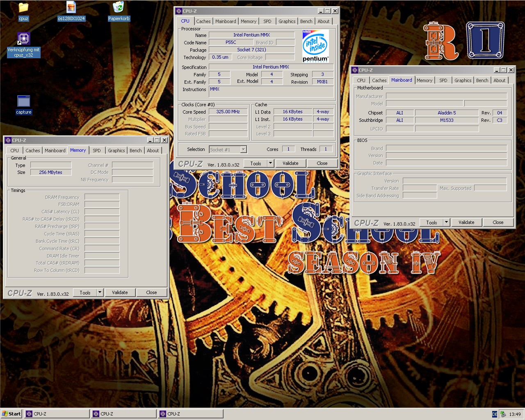The width and height of the screenshot is (525, 420).
Task: Select Memory tab in the Mainboard window
Action: tap(425, 80)
